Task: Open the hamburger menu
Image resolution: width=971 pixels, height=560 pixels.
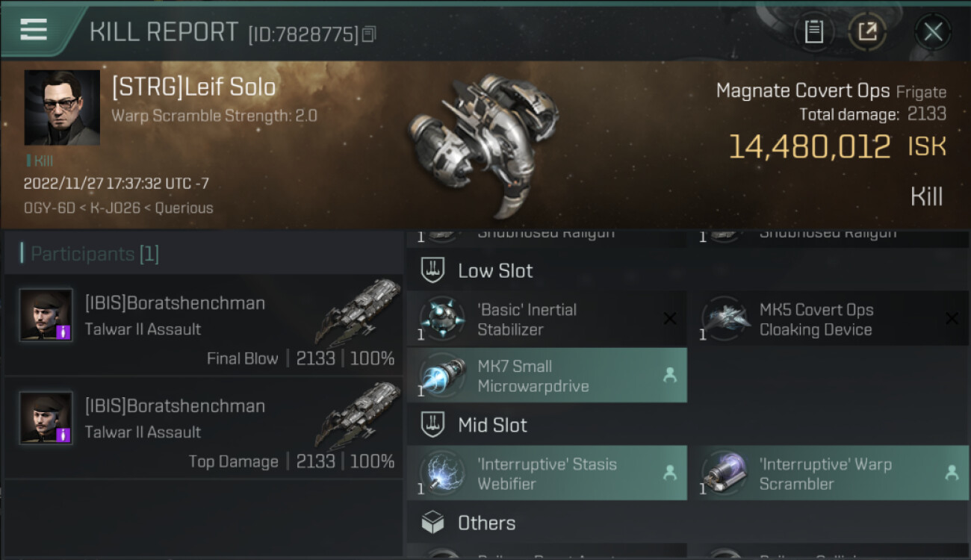Action: coord(34,30)
